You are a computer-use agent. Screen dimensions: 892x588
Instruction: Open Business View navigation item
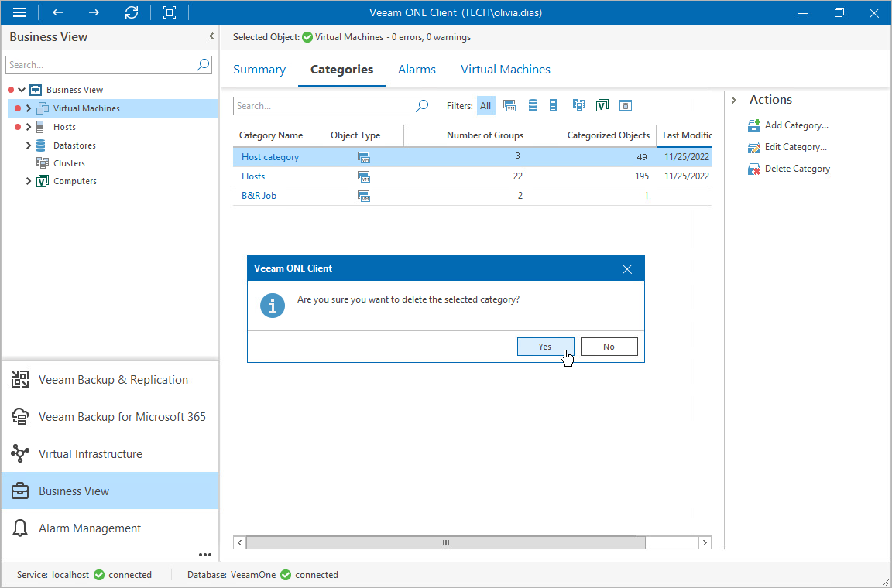click(x=110, y=491)
